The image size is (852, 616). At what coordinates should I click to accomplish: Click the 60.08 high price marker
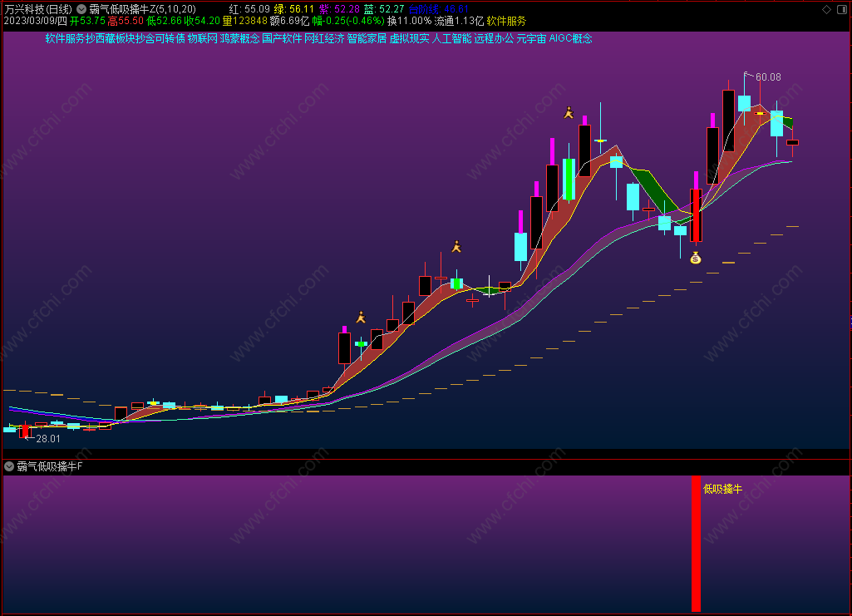pos(768,77)
